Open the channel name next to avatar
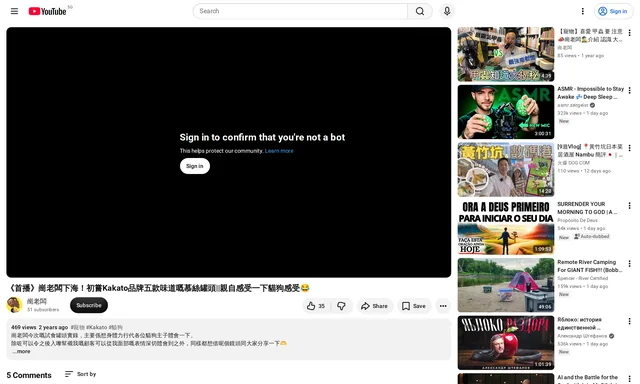 tap(37, 302)
